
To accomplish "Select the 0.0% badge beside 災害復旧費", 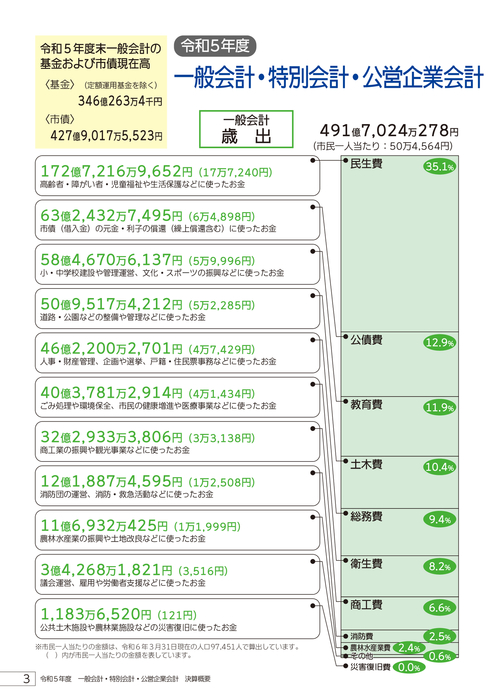I will tap(409, 667).
